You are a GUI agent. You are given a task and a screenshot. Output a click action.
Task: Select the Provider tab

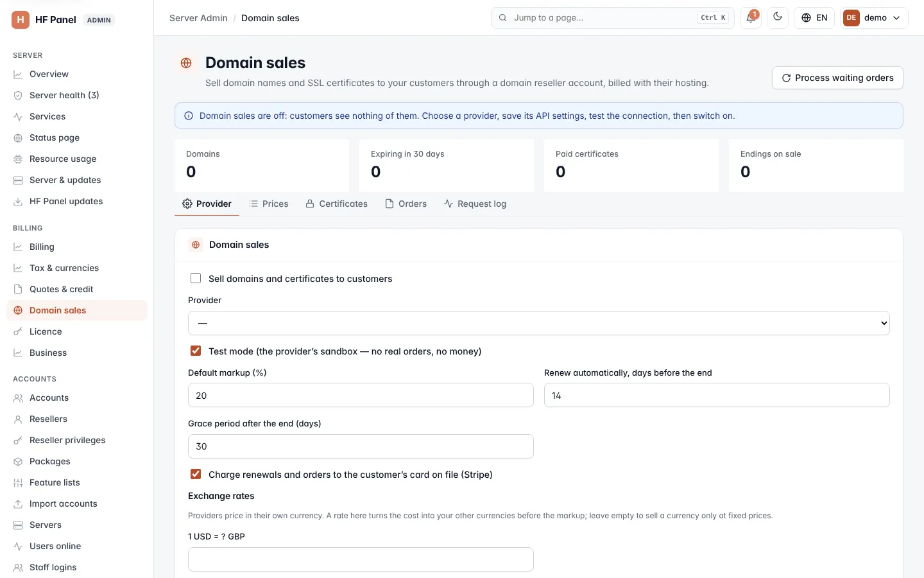tap(207, 204)
